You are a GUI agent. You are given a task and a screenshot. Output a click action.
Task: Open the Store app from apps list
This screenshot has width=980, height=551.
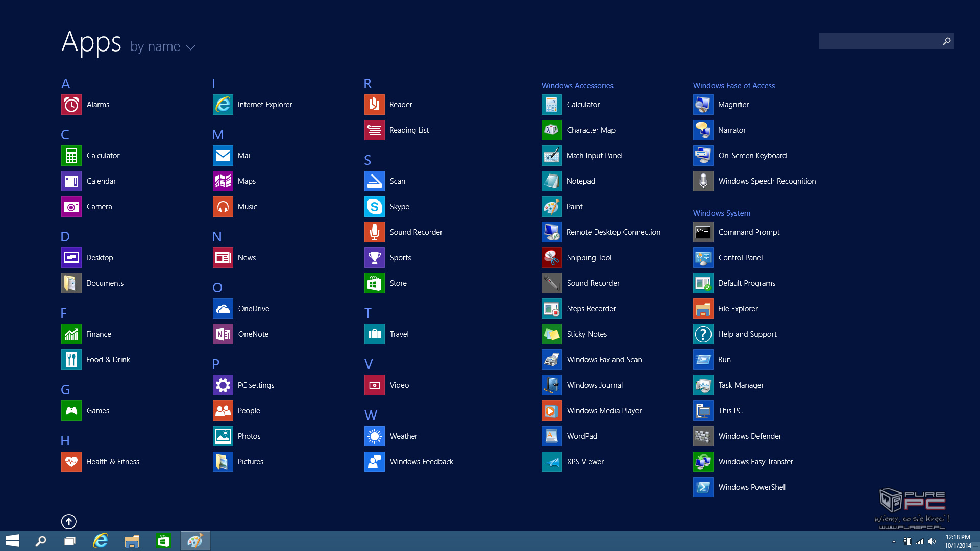375,283
